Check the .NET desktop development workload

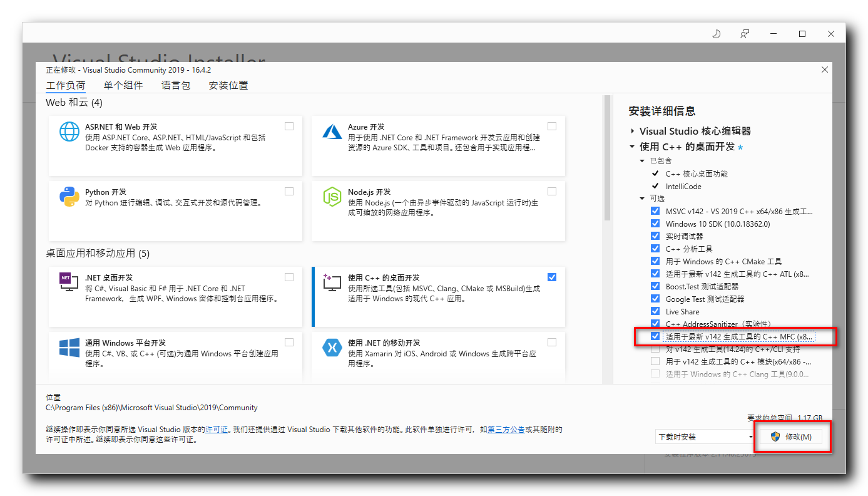coord(289,277)
